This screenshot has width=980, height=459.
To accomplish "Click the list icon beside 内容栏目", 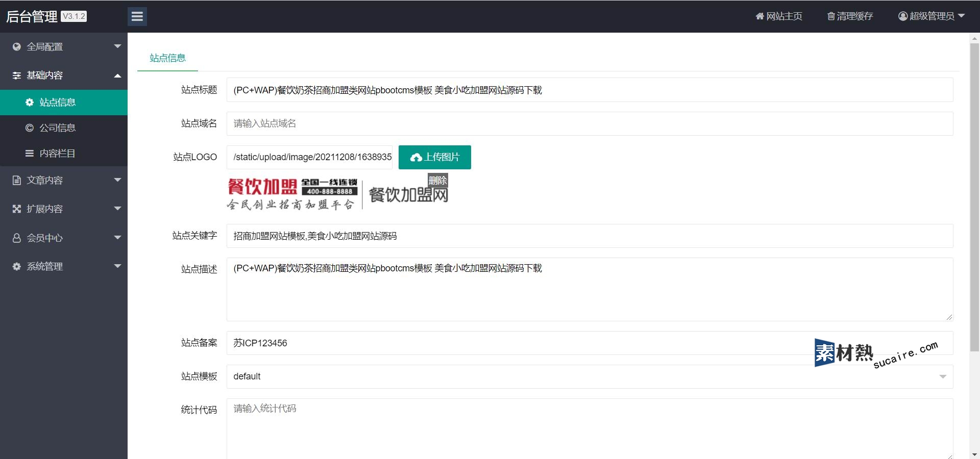I will (x=30, y=153).
